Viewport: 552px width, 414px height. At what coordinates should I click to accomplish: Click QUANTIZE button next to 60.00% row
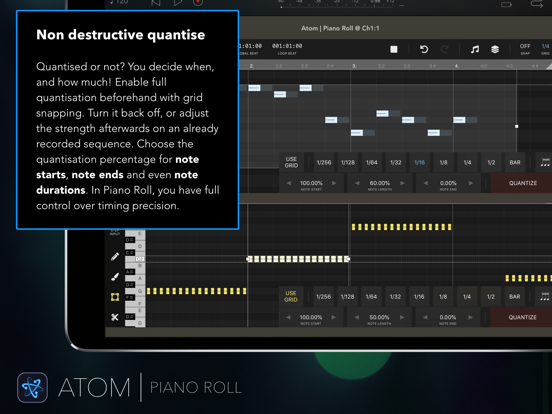tap(522, 183)
